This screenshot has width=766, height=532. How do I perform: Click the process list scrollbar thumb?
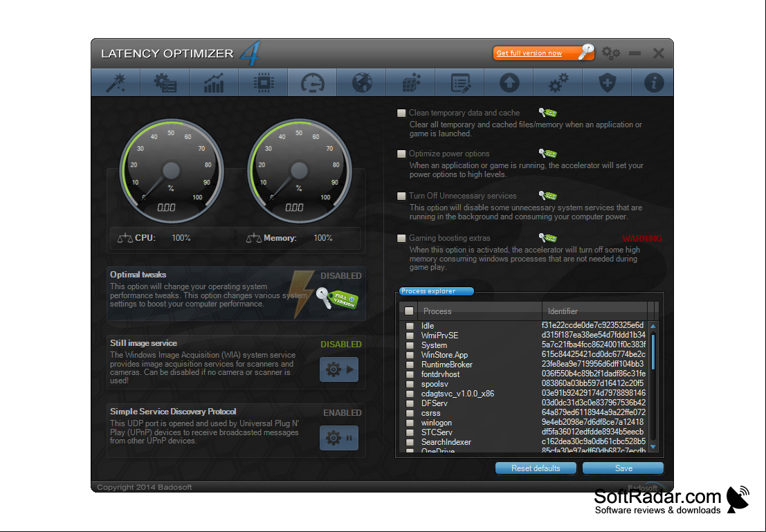(653, 351)
